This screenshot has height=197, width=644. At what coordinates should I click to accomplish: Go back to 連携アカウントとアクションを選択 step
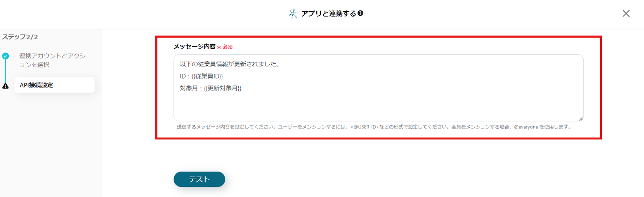pos(52,60)
